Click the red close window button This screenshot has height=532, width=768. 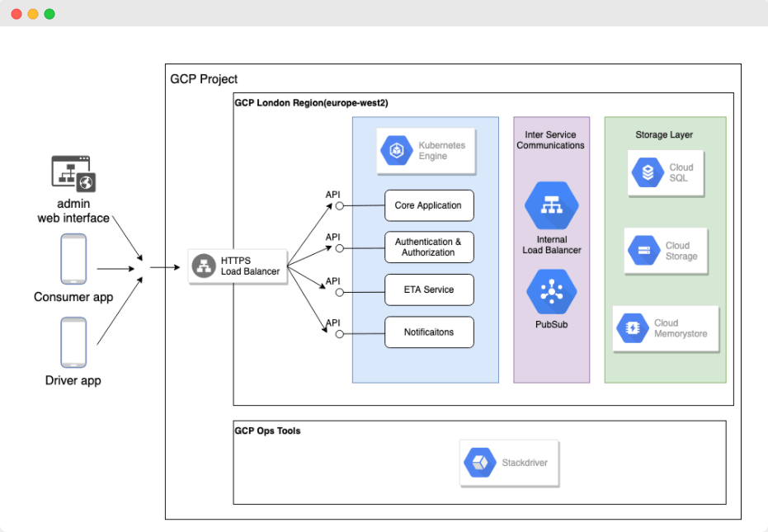16,14
